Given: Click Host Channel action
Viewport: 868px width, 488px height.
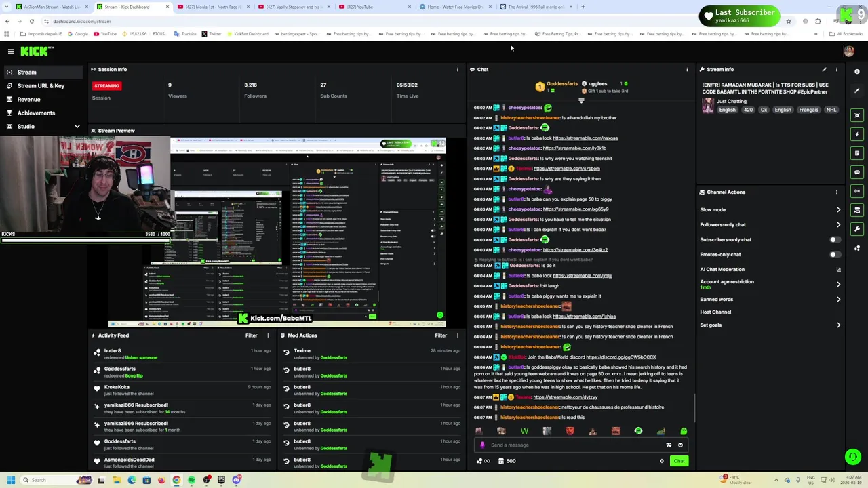Looking at the screenshot, I should [x=715, y=312].
